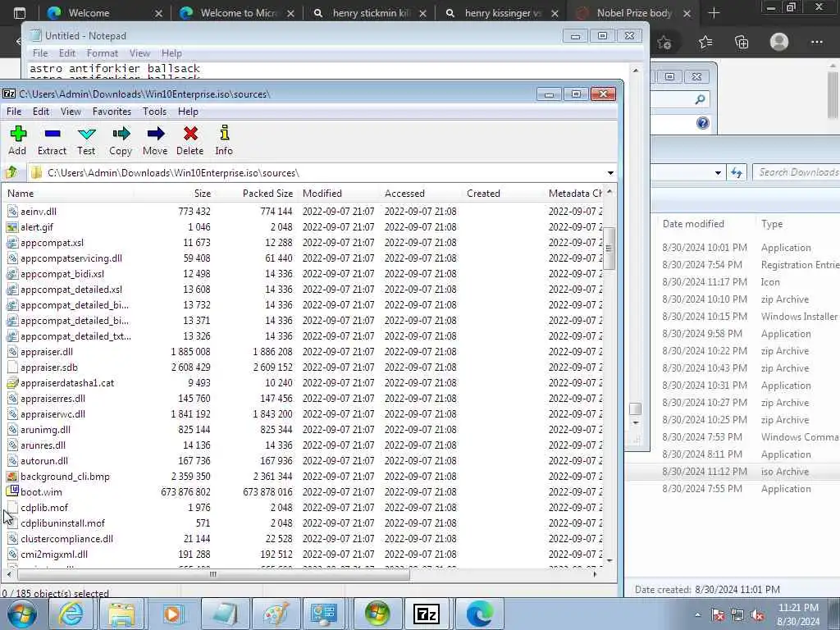Open Edge Favorites star list icon
This screenshot has height=630, width=840.
click(705, 42)
